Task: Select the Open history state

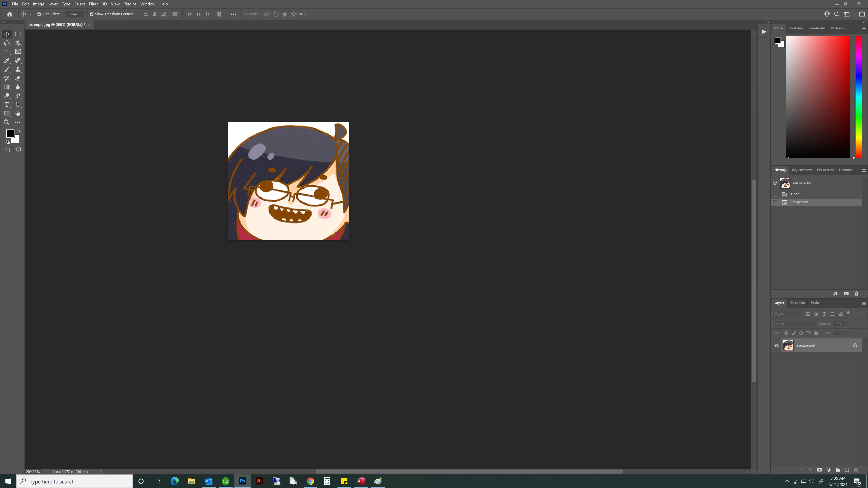Action: (x=795, y=194)
